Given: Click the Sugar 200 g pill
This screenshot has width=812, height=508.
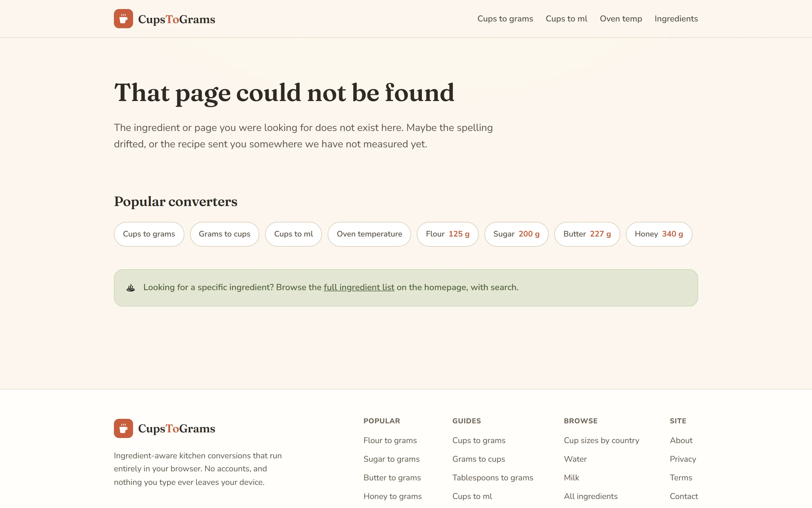Looking at the screenshot, I should [x=516, y=234].
